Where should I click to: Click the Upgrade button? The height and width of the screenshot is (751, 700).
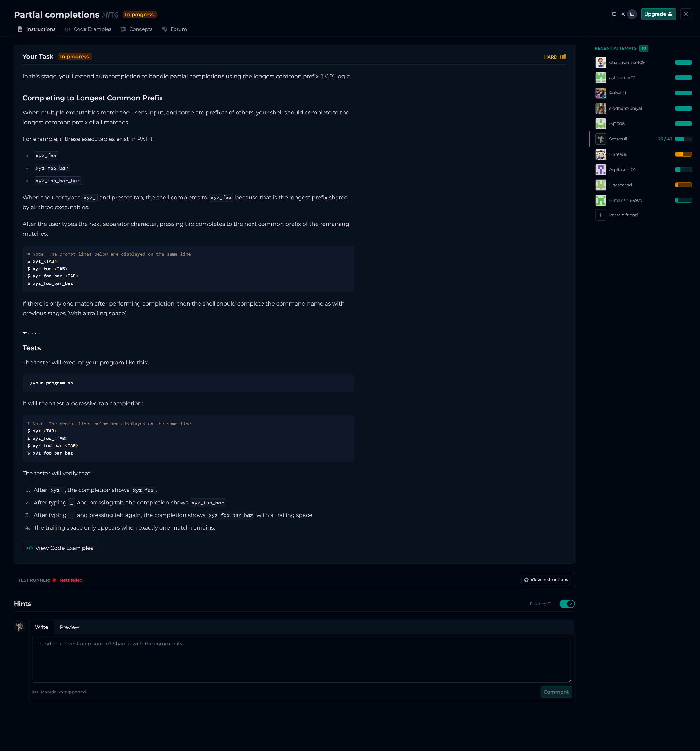point(658,14)
